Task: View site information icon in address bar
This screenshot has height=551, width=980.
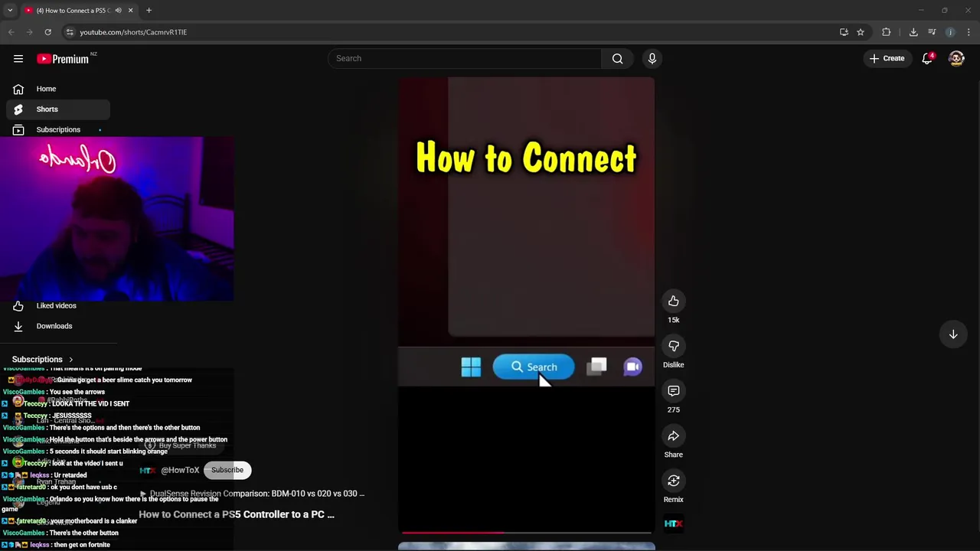Action: coord(70,32)
